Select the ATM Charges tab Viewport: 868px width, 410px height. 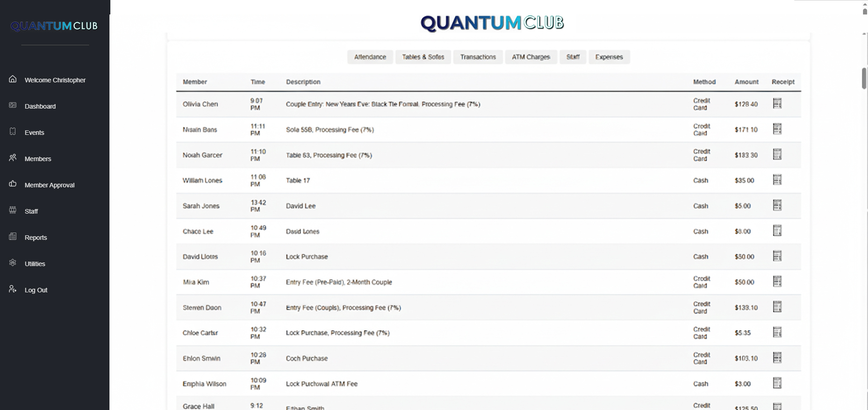coord(531,57)
